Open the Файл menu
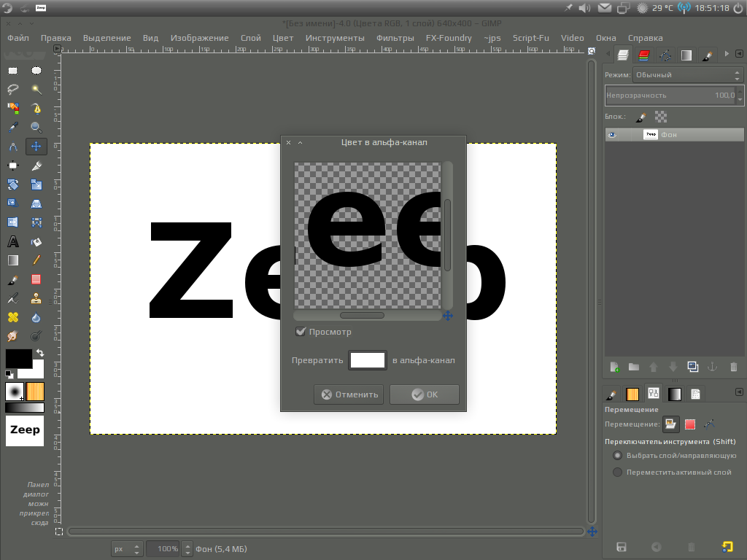 [18, 38]
